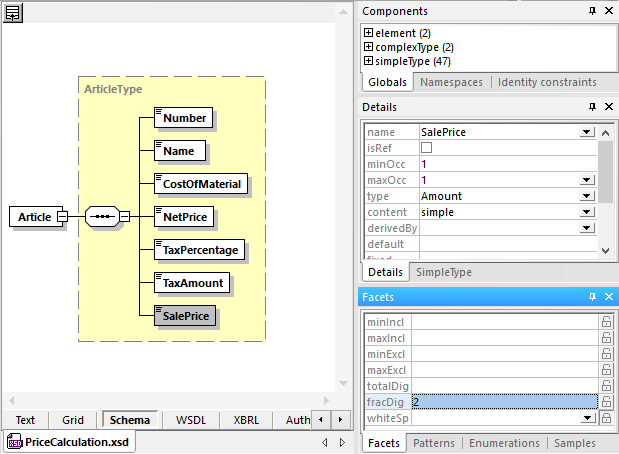
Task: Switch to the Grid view tab
Action: (x=72, y=420)
